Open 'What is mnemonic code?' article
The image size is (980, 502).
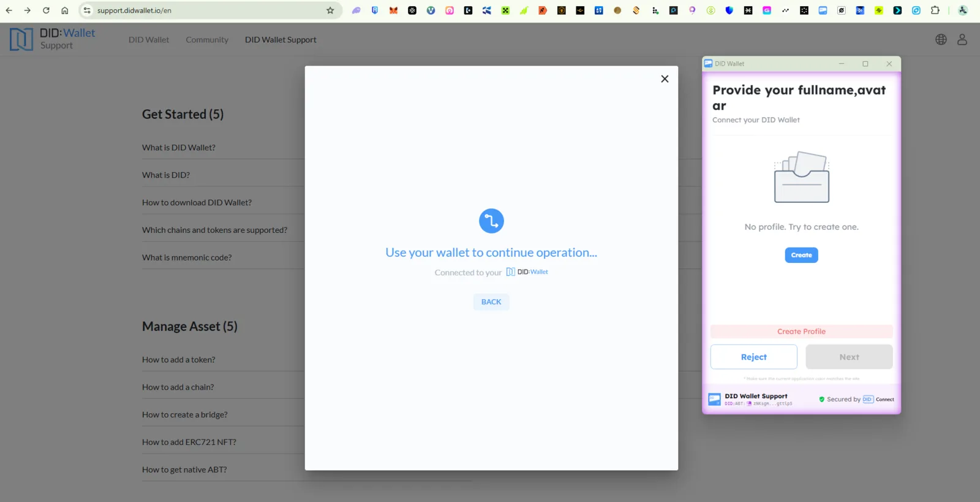[187, 258]
